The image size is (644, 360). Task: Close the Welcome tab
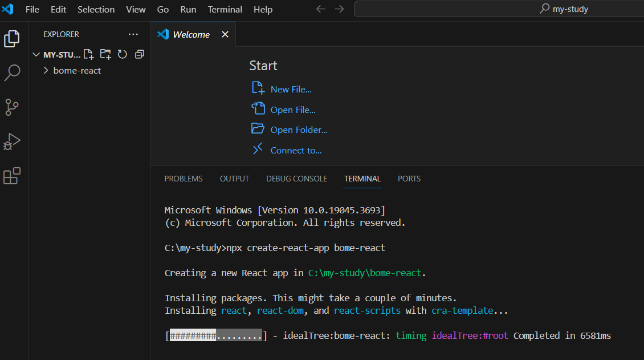click(225, 35)
